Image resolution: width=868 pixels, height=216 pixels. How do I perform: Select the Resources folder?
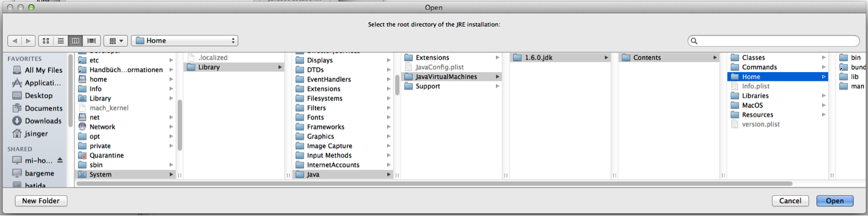click(778, 115)
